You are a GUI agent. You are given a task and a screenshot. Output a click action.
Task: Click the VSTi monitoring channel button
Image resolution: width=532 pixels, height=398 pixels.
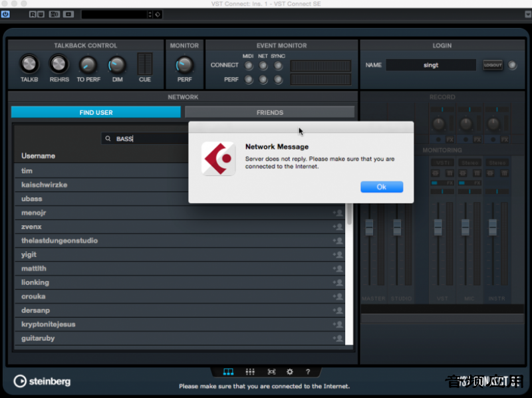tap(442, 163)
